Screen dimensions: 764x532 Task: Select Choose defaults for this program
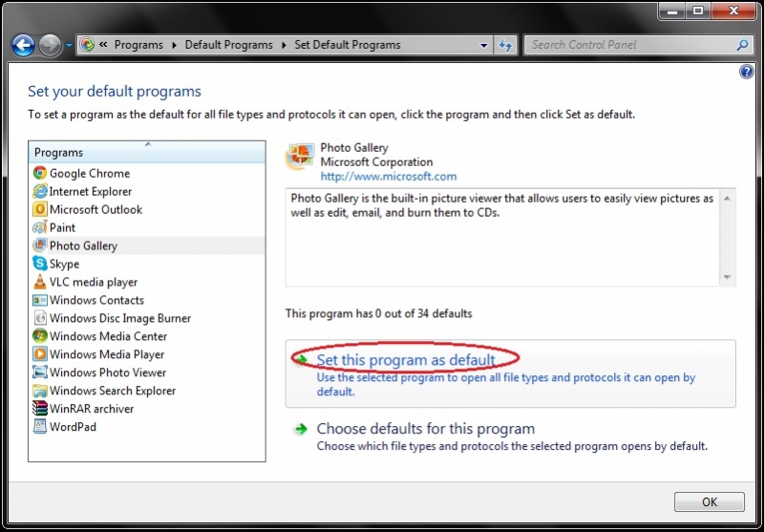click(425, 429)
